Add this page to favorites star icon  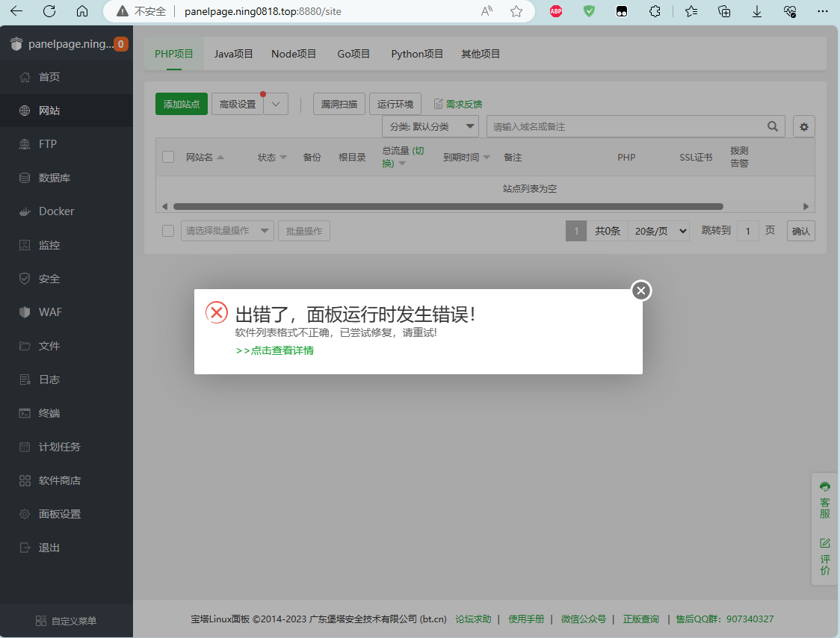(x=516, y=11)
